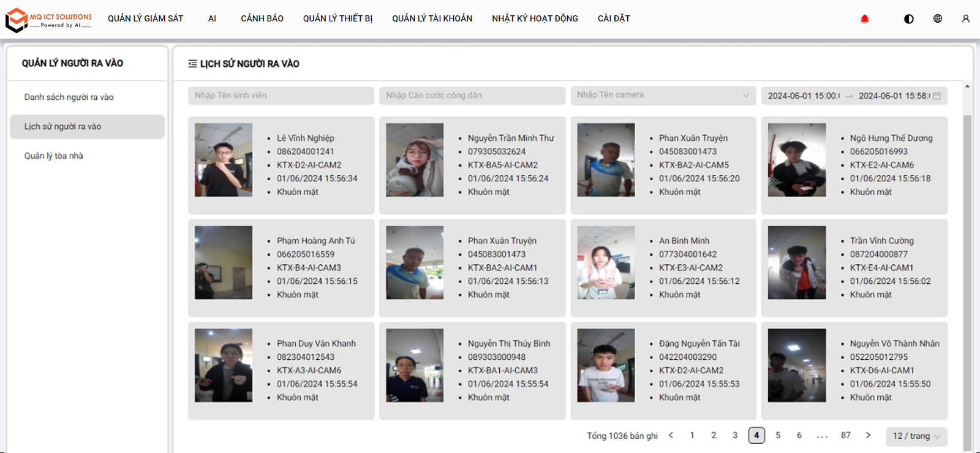Go to previous page arrow
This screenshot has height=453, width=980.
coord(671,435)
